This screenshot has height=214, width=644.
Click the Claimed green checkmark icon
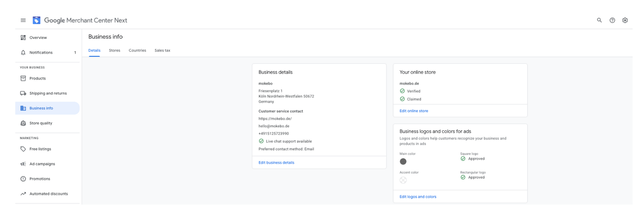[402, 99]
